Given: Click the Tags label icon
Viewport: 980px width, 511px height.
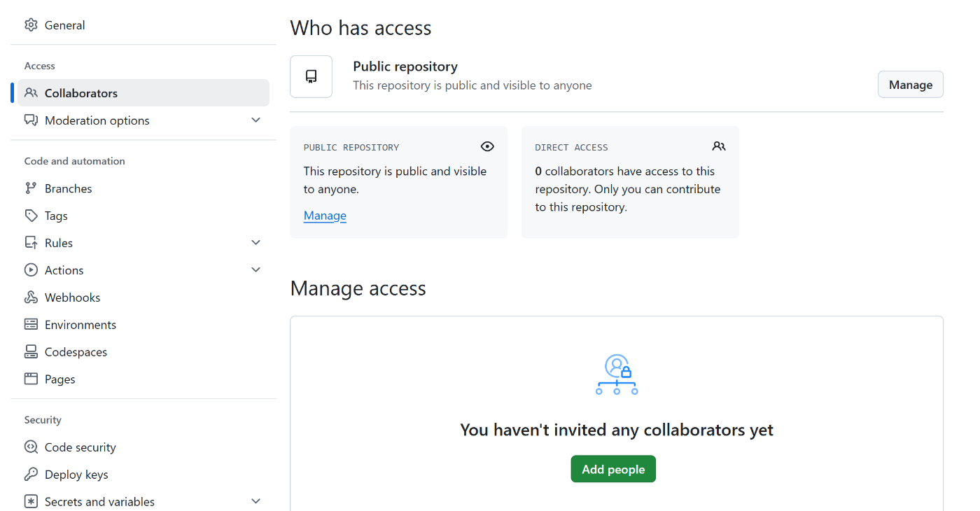Looking at the screenshot, I should pos(31,216).
